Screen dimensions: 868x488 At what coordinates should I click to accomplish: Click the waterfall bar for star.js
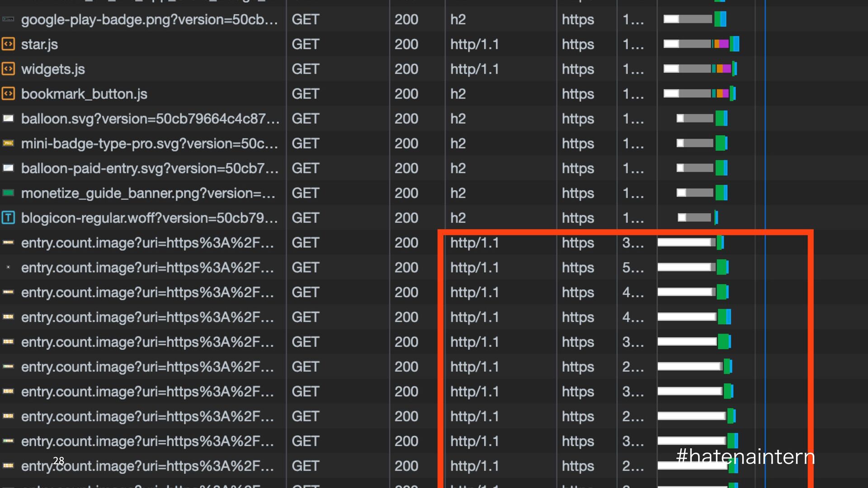(701, 44)
